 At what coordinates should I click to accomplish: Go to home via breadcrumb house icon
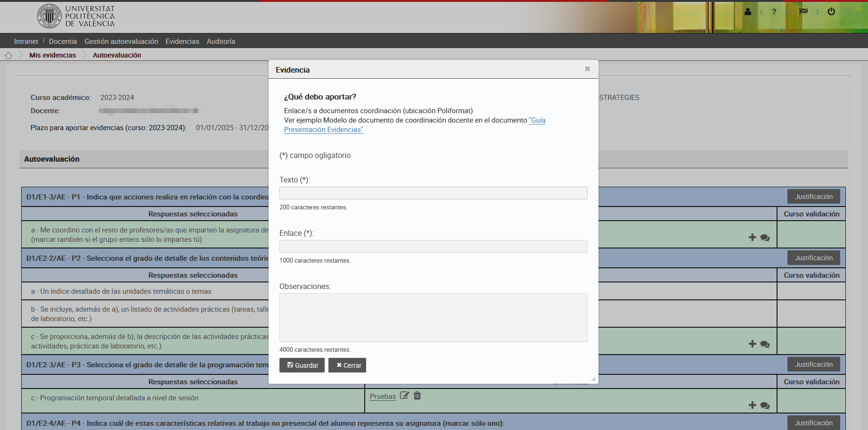pos(8,55)
